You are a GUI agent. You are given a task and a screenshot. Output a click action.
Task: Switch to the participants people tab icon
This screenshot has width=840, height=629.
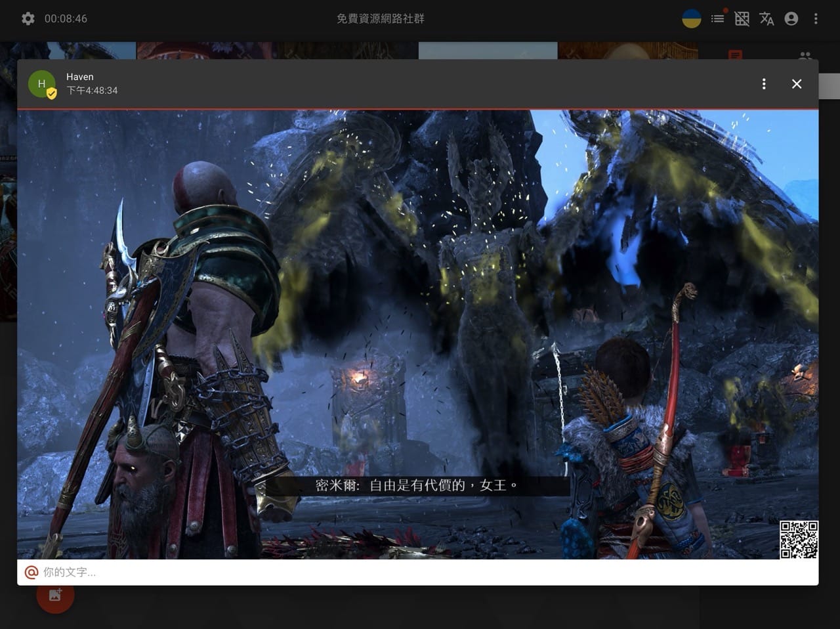point(806,55)
